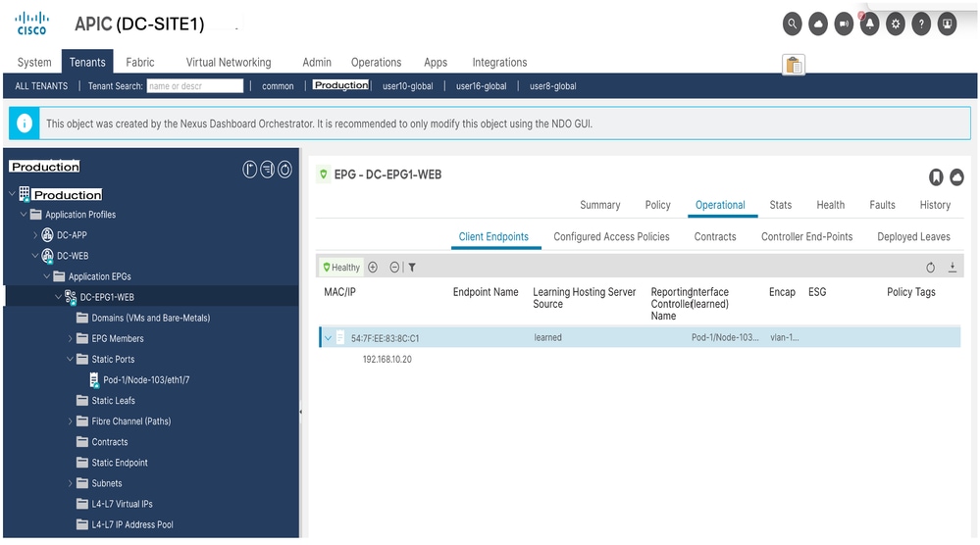The width and height of the screenshot is (980, 545).
Task: Open the help question mark icon
Action: click(921, 25)
